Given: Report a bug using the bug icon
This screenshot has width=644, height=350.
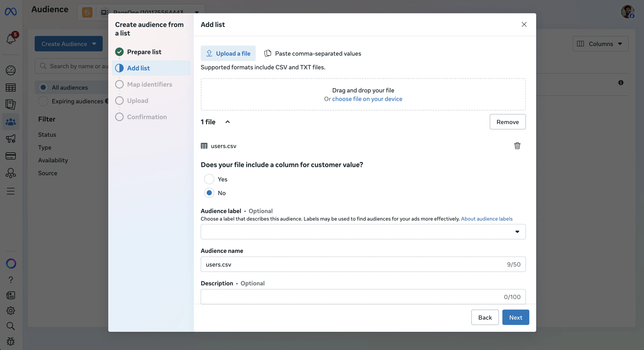Looking at the screenshot, I should (10, 341).
